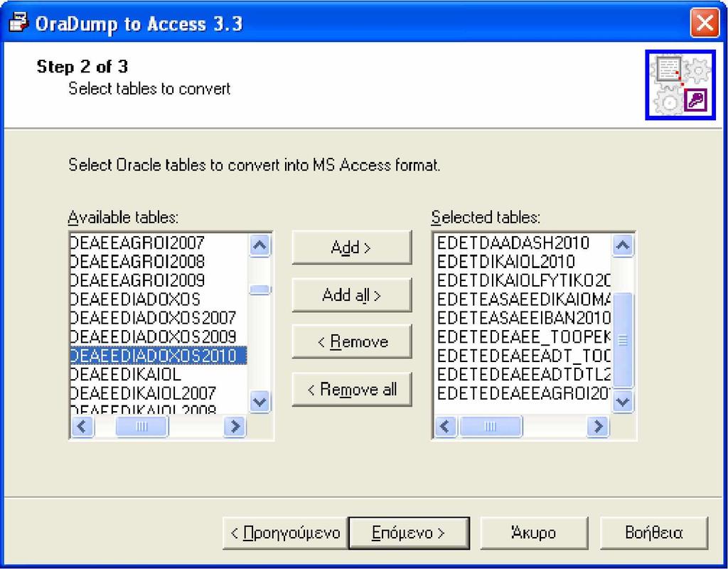The width and height of the screenshot is (728, 569).
Task: Go back with < Προηγούμενο button
Action: pos(285,533)
